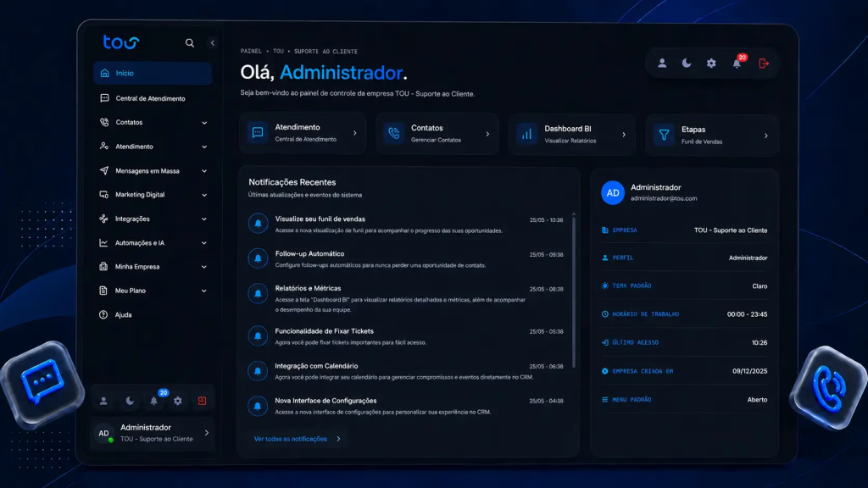Click the Dashboard BI bar chart icon
This screenshot has width=868, height=488.
(526, 134)
